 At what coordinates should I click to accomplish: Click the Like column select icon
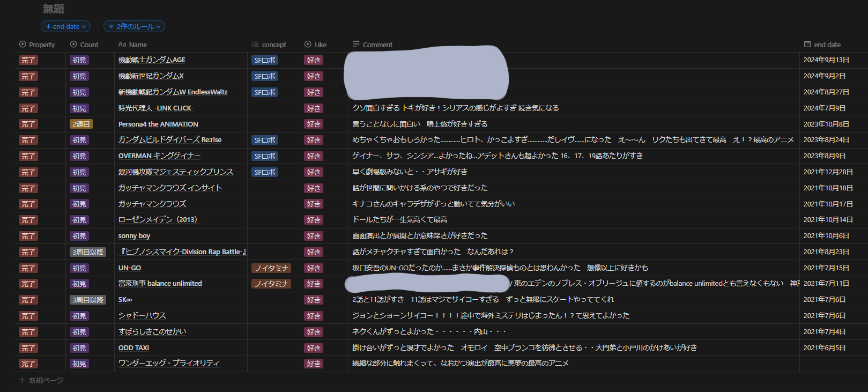click(x=308, y=45)
